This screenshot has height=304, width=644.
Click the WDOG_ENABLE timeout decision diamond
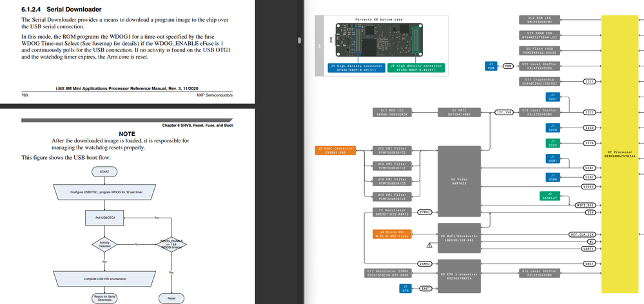click(x=171, y=244)
